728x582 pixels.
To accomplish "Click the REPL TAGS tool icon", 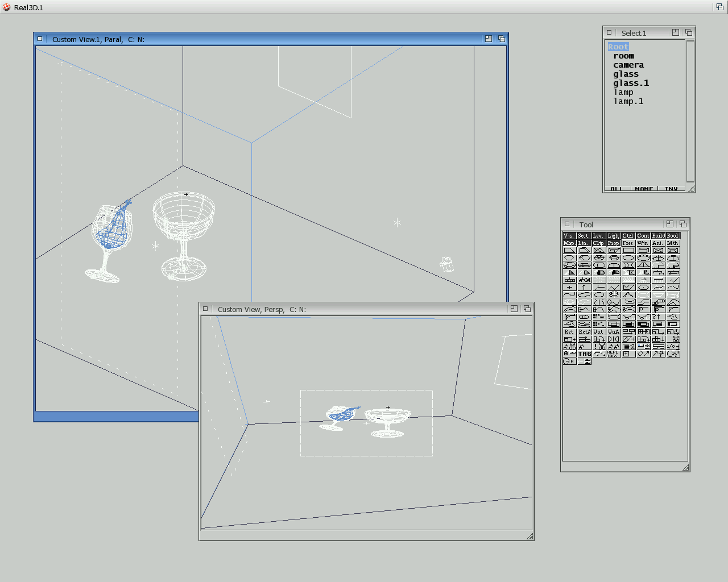I will (613, 354).
